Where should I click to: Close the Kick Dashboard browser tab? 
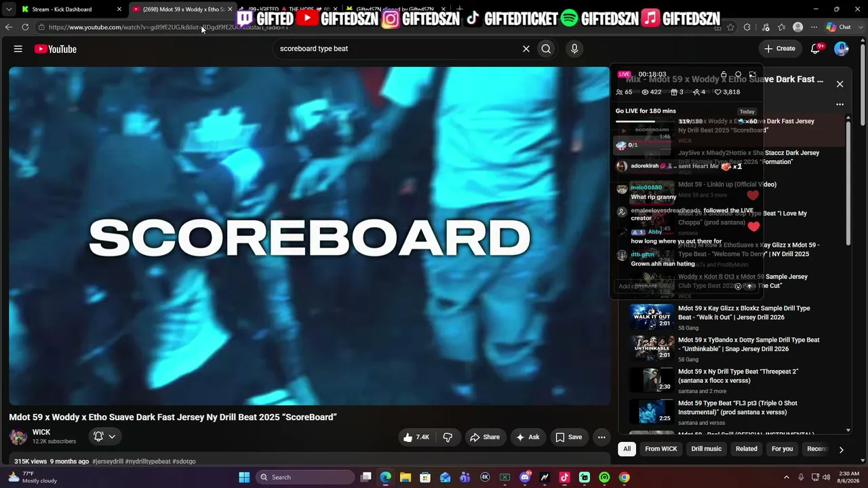tap(119, 9)
